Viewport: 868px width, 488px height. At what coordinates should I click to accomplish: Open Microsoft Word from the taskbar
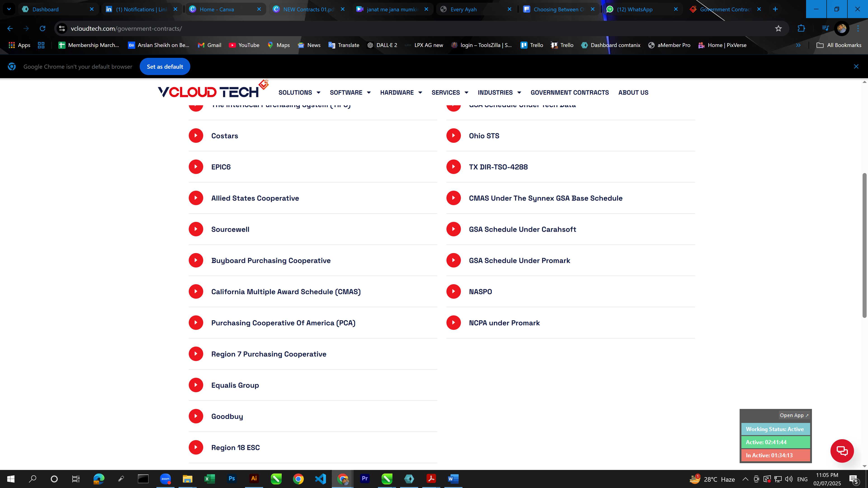(x=453, y=479)
